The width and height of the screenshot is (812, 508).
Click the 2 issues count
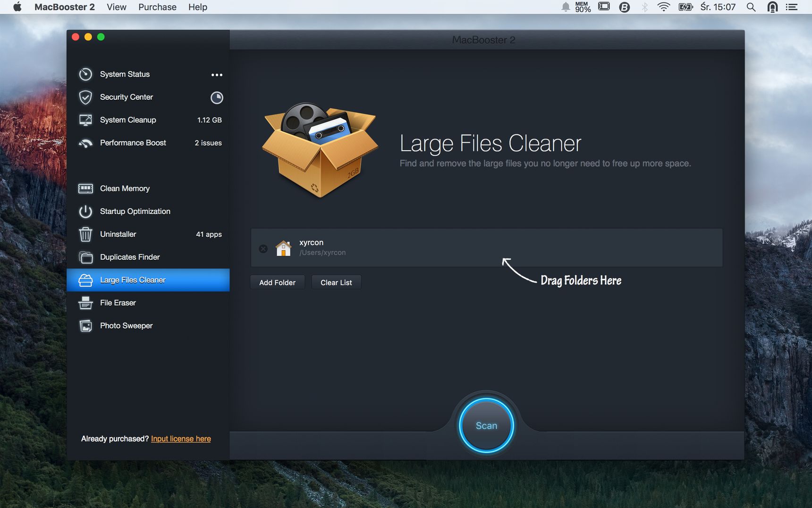(208, 143)
